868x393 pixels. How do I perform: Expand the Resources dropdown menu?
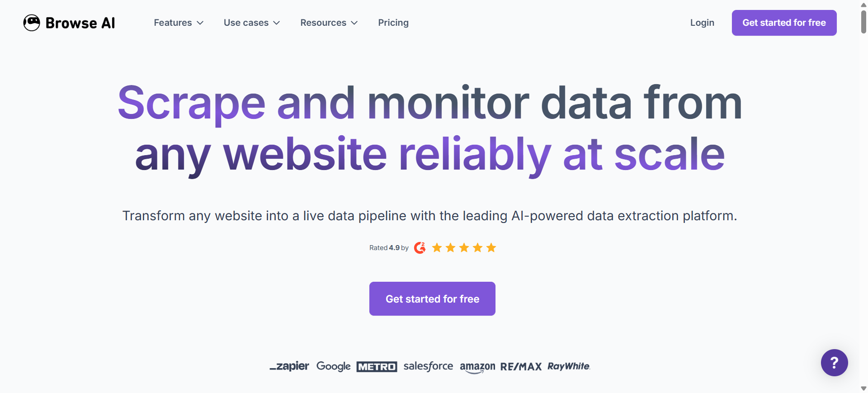pyautogui.click(x=329, y=23)
